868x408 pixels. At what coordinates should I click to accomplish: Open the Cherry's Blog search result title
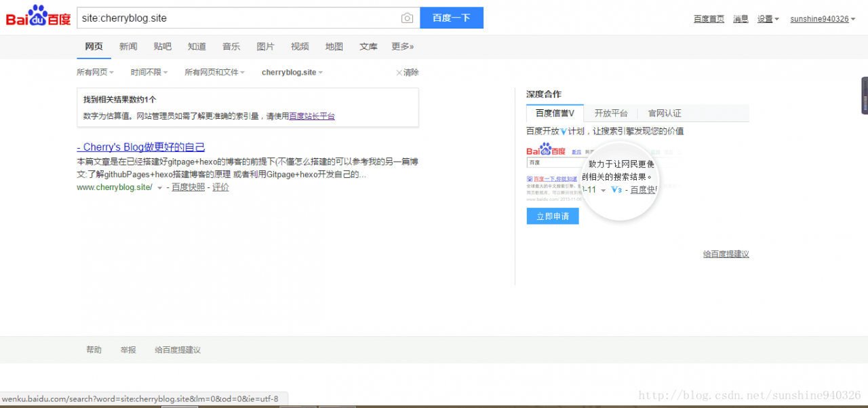pyautogui.click(x=141, y=147)
